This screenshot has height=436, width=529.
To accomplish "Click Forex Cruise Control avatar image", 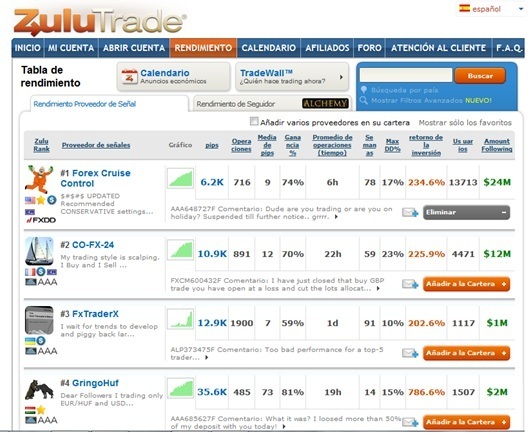I will pyautogui.click(x=39, y=179).
